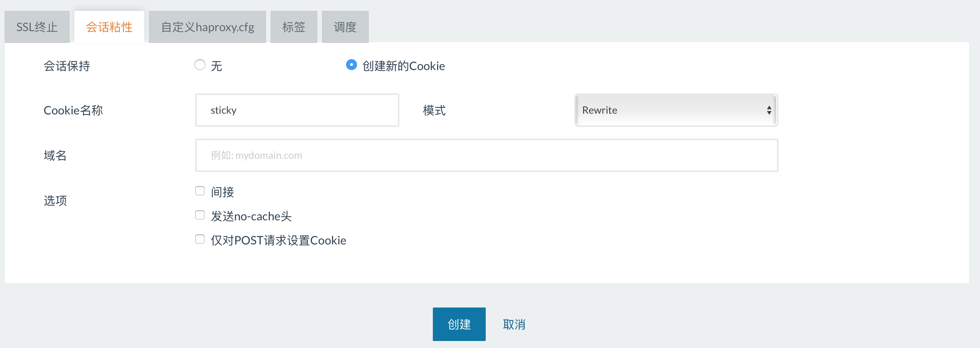Click the 间接 option label
This screenshot has width=980, height=348.
point(222,192)
